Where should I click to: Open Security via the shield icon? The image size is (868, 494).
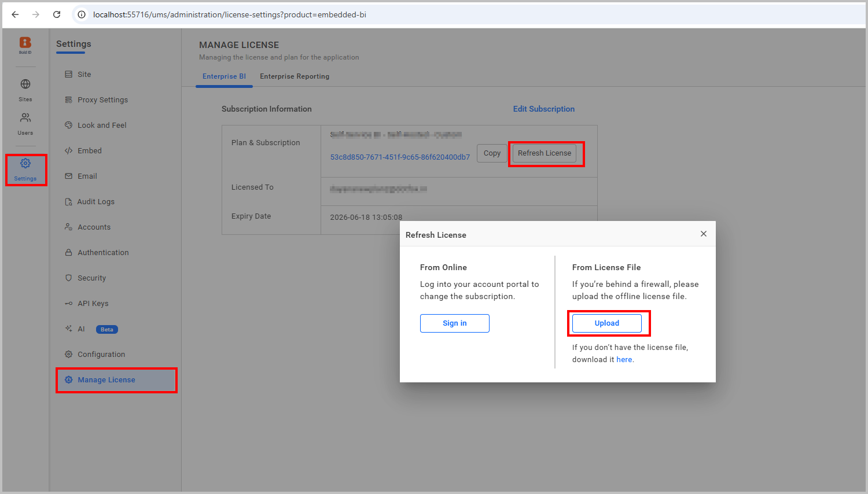pyautogui.click(x=69, y=278)
